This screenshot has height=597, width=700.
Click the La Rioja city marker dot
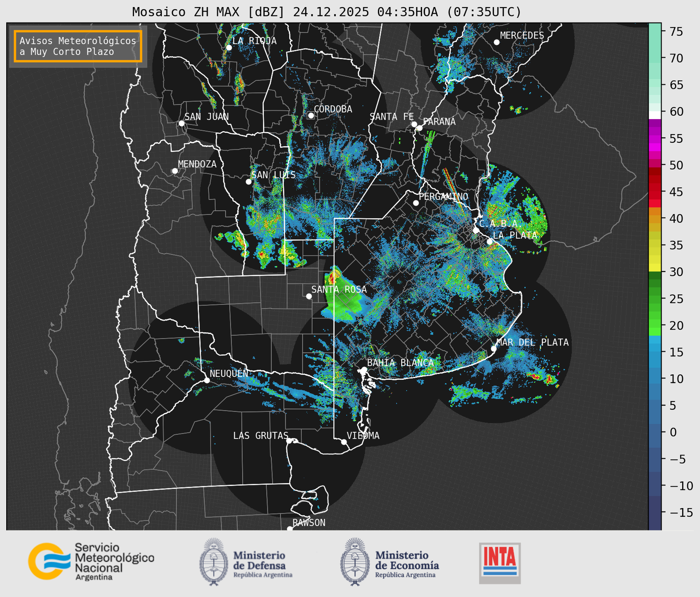tap(229, 47)
